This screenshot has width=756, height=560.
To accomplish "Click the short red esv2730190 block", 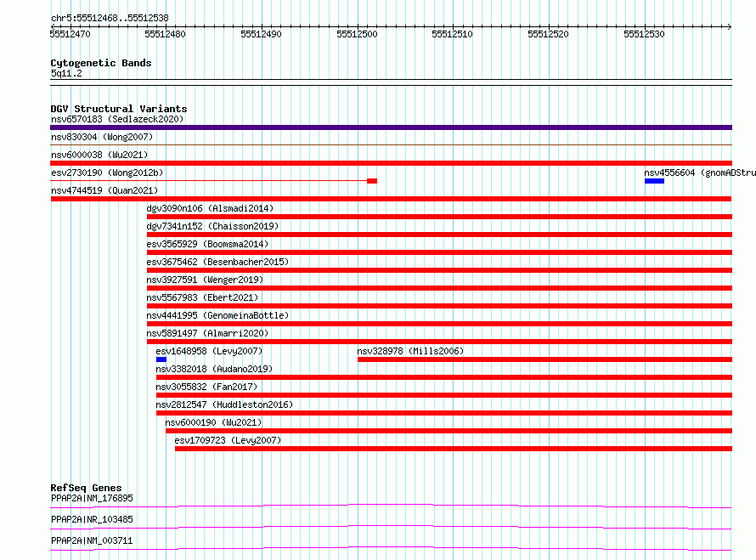I will click(x=372, y=181).
